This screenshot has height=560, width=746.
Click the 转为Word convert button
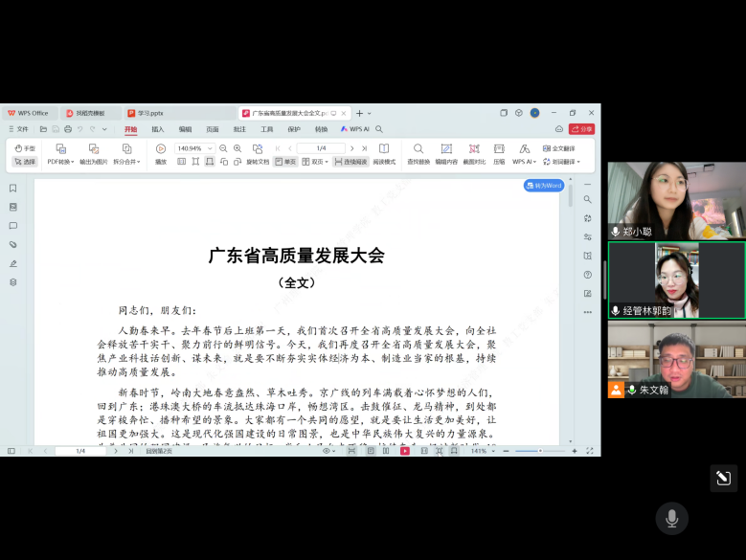click(x=544, y=186)
